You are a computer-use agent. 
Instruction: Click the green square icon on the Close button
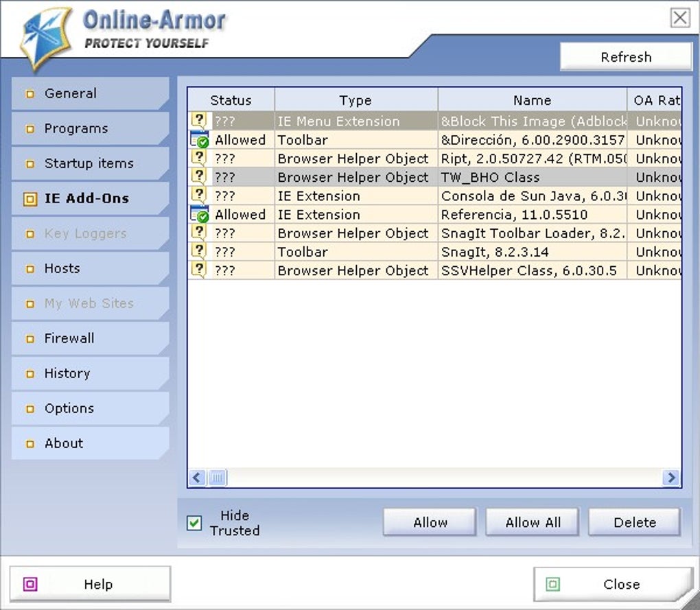pos(552,584)
